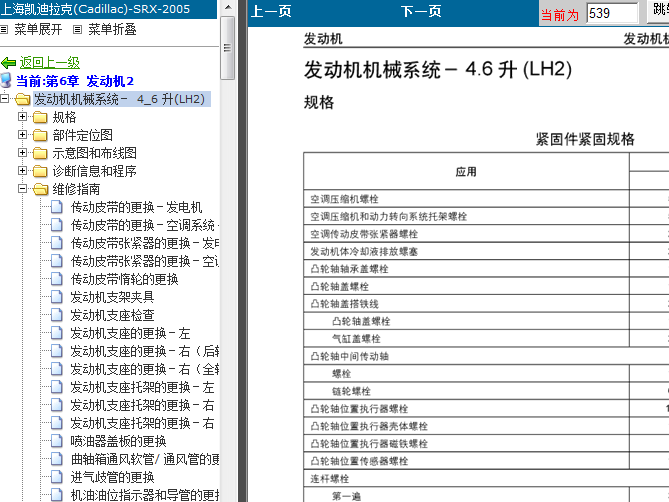Viewport: 669px width, 502px height.
Task: Open the 规格 tree item
Action: (64, 117)
